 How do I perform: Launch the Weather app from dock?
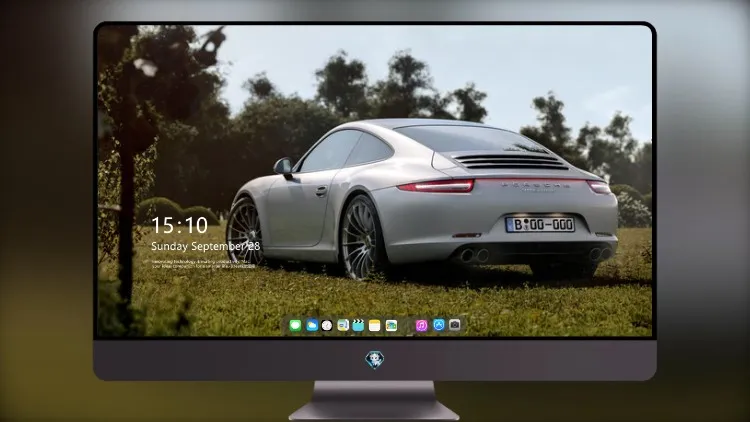coord(311,325)
